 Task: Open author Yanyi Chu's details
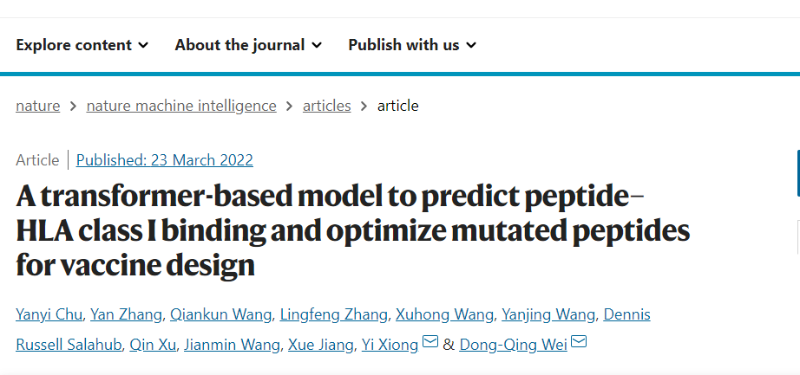point(49,315)
